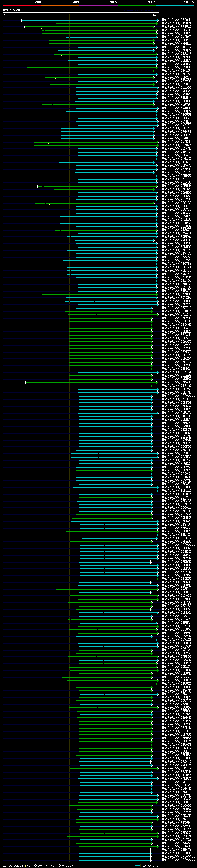Click the orange ~40% legend color segment
Viewport: 197px width, 868px height.
coord(60,6)
